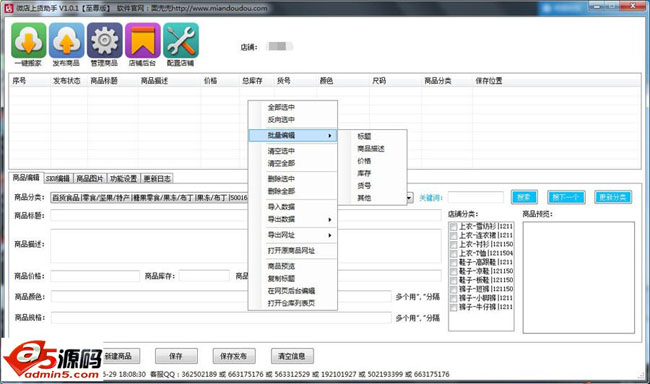Click the 商品价格 input field
Image resolution: width=650 pixels, height=384 pixels.
click(x=95, y=276)
